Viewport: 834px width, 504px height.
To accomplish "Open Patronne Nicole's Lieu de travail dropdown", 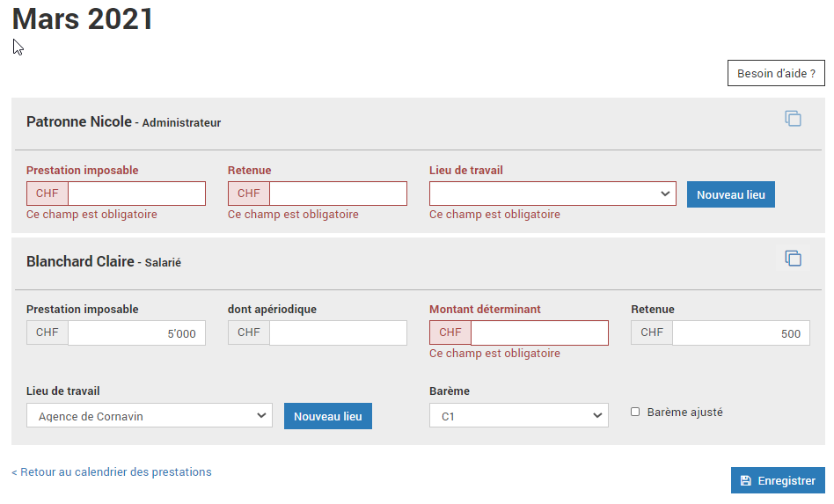I will click(x=552, y=194).
